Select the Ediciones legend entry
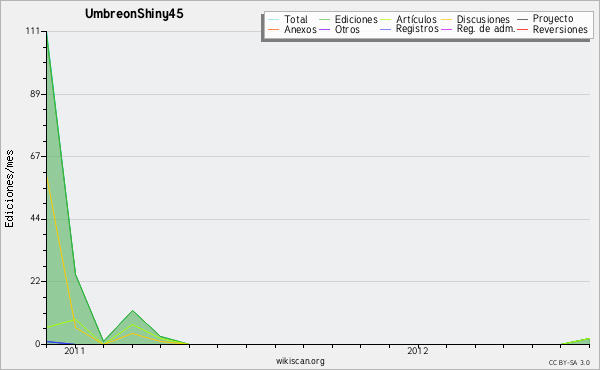600x370 pixels. [356, 19]
